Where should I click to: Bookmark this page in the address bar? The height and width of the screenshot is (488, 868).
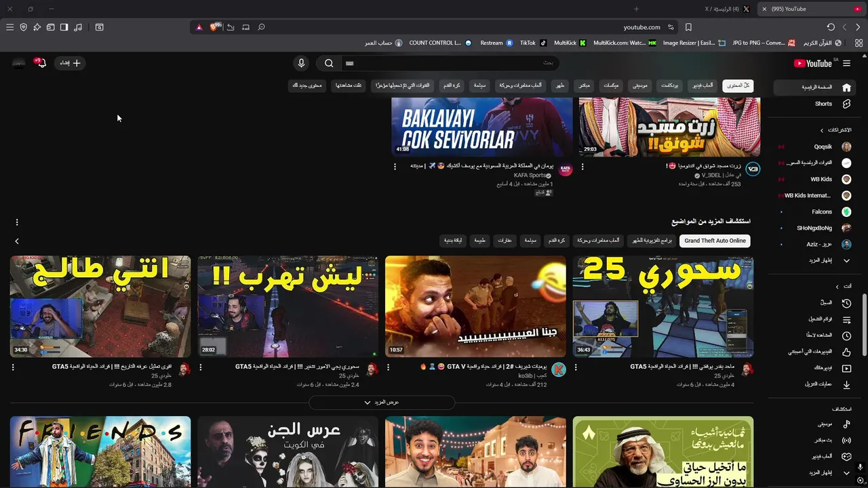(688, 27)
